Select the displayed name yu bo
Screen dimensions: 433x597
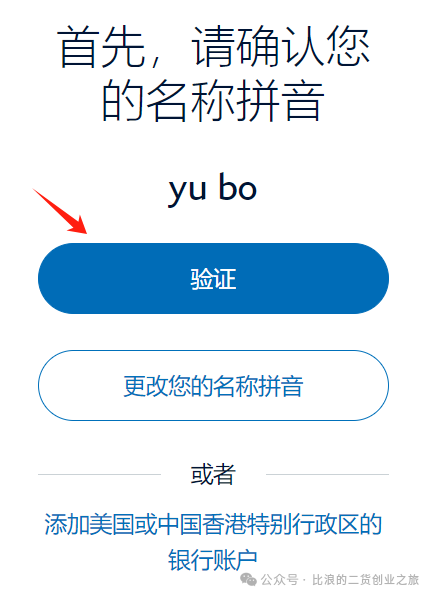tap(213, 189)
